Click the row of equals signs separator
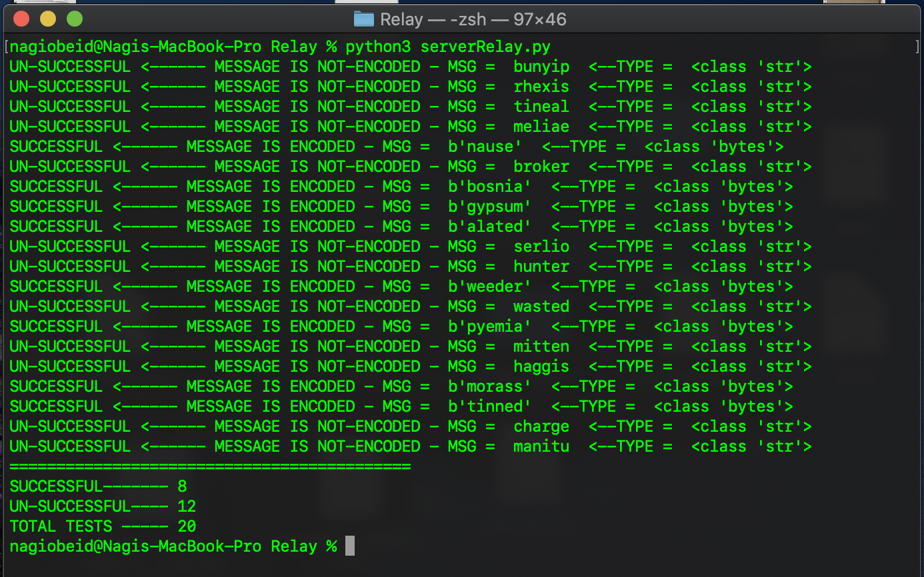The image size is (924, 577). [210, 466]
